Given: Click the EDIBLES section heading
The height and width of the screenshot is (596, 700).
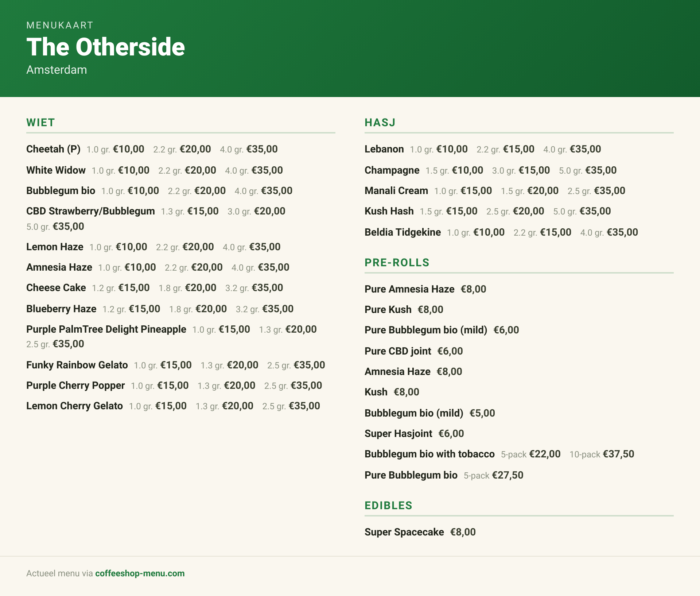Looking at the screenshot, I should point(388,506).
